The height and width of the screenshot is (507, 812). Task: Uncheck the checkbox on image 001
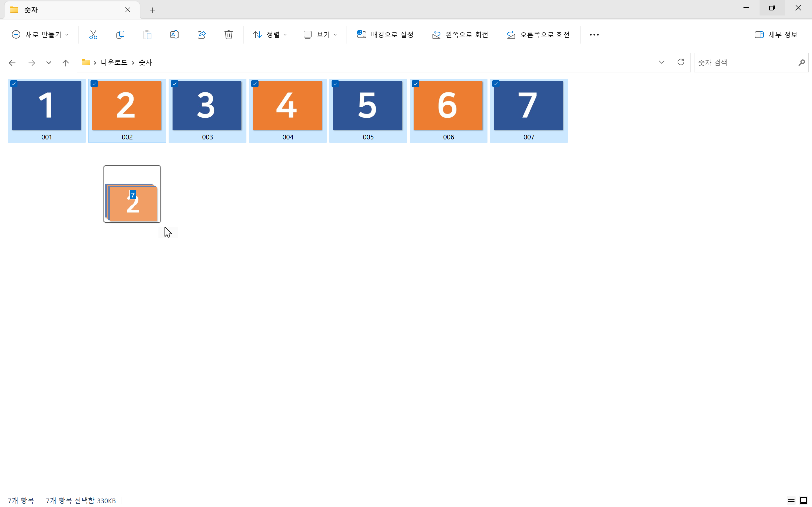tap(14, 84)
